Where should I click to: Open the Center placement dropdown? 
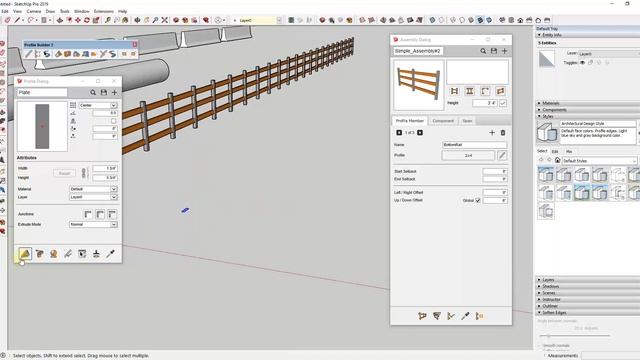coord(98,105)
